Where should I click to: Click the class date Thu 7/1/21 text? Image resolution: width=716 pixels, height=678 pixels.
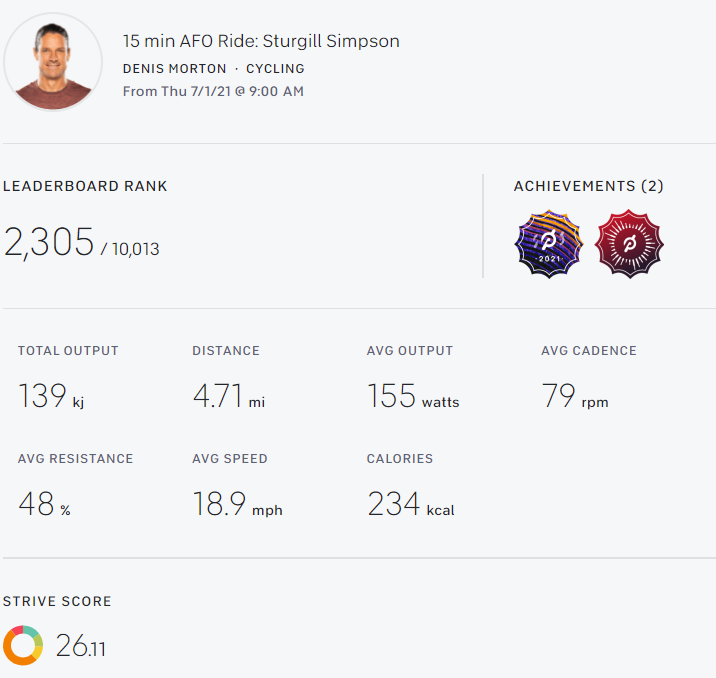(213, 91)
